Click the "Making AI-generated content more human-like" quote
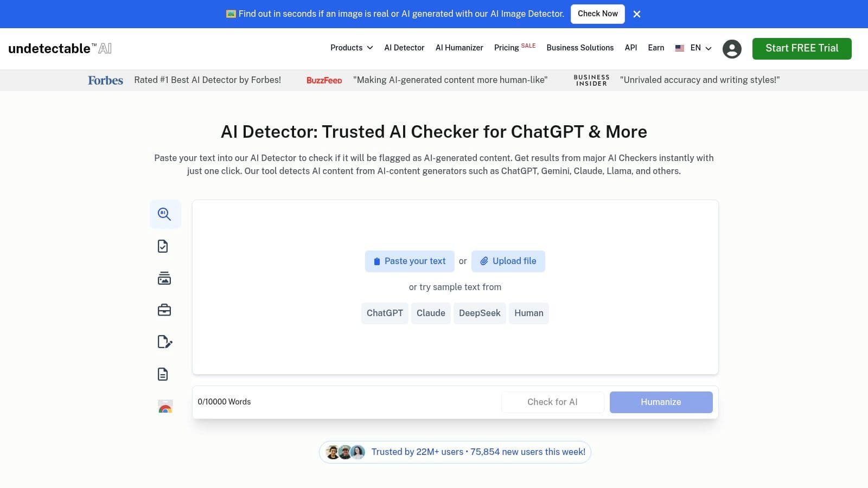 click(x=450, y=80)
